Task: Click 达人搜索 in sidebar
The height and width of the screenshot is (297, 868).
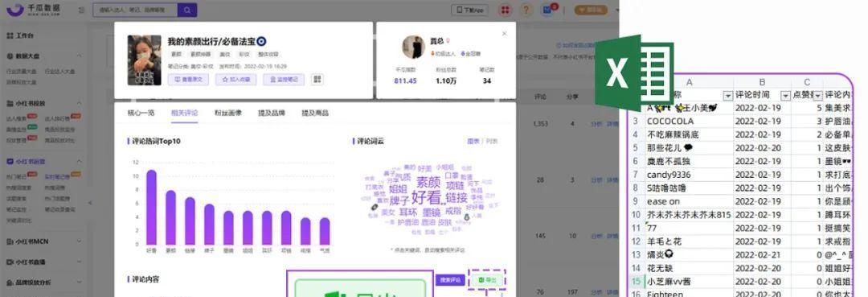Action: (x=17, y=118)
